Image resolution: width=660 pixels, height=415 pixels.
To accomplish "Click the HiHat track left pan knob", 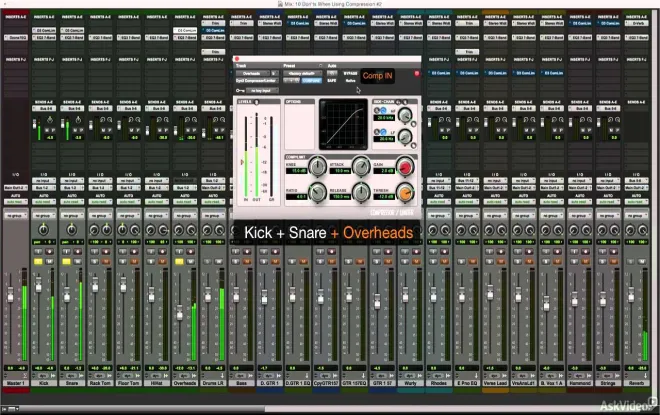I will pos(151,230).
